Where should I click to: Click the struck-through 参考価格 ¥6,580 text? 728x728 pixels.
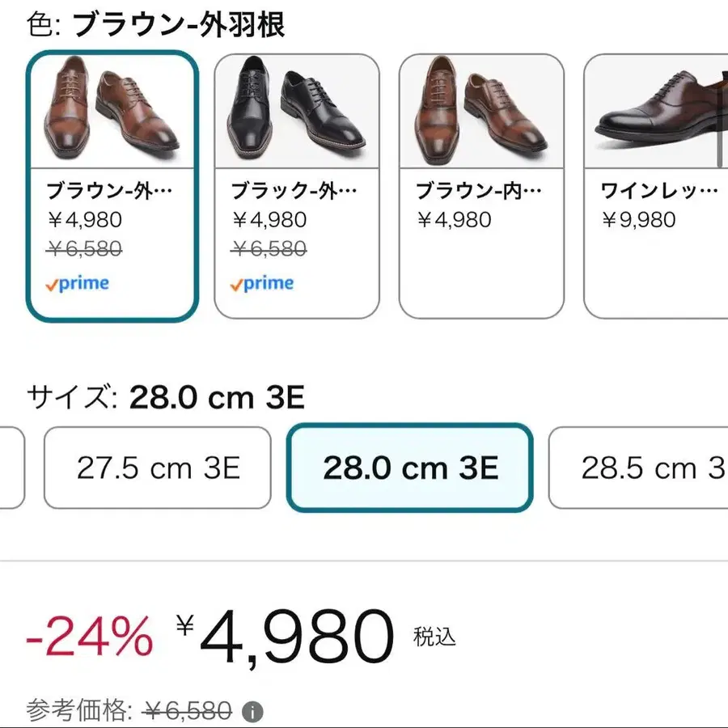(188, 712)
